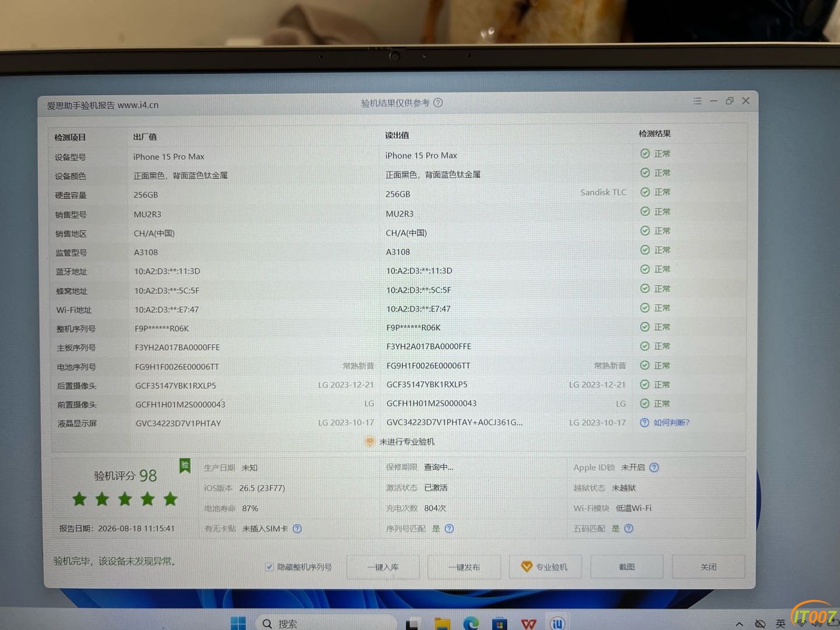The image size is (840, 630).
Task: Click the help icon beside 未插入SIM卡
Action: tap(297, 528)
